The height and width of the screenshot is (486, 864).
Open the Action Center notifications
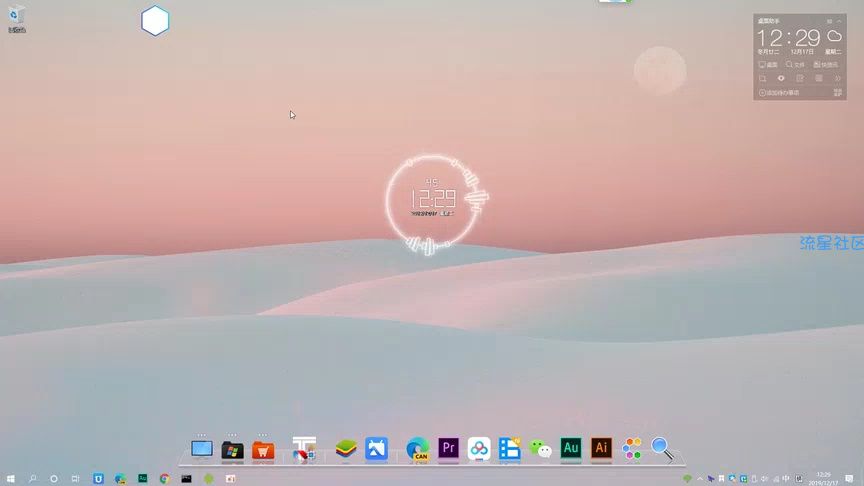coord(849,479)
